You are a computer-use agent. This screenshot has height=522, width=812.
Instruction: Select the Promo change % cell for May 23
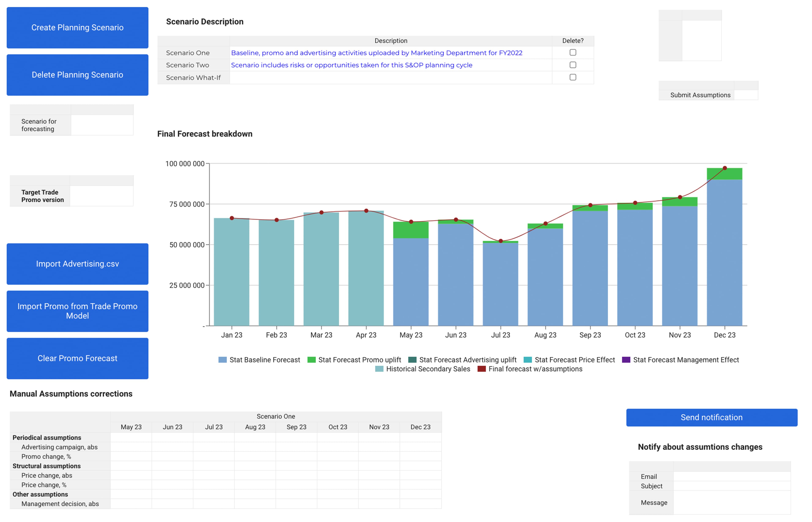point(131,456)
